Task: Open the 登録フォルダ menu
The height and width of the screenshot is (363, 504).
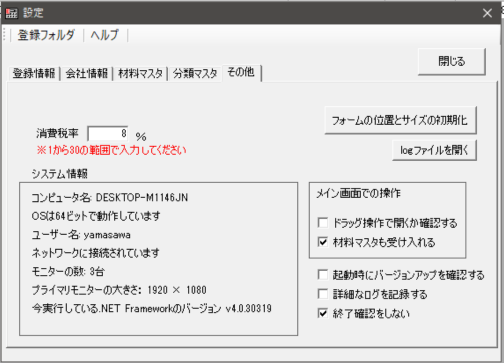Action: pos(46,35)
